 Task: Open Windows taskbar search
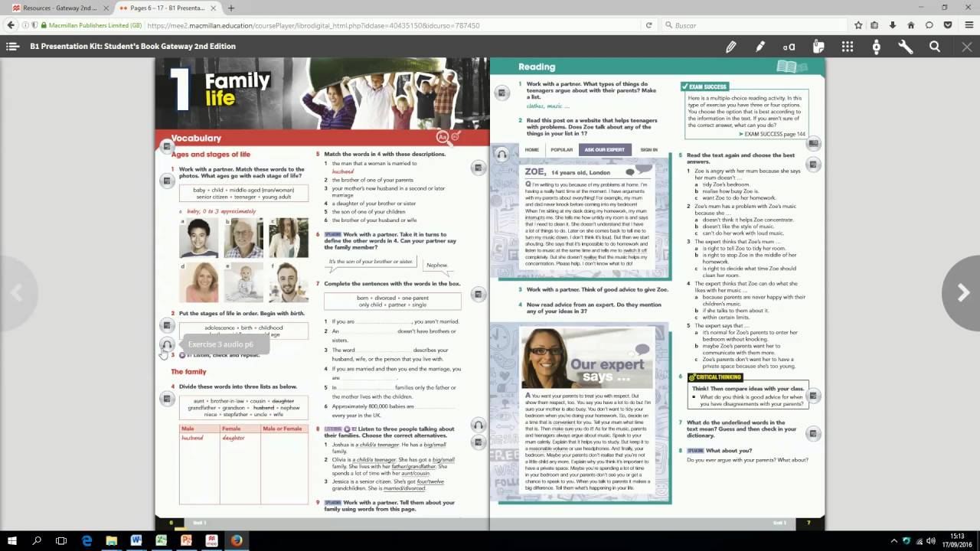coord(37,540)
